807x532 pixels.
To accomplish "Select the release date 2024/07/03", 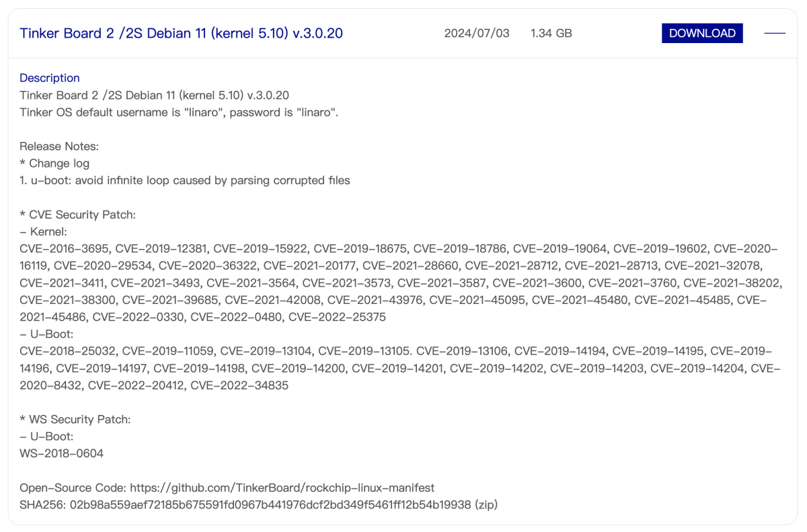I will click(x=477, y=33).
